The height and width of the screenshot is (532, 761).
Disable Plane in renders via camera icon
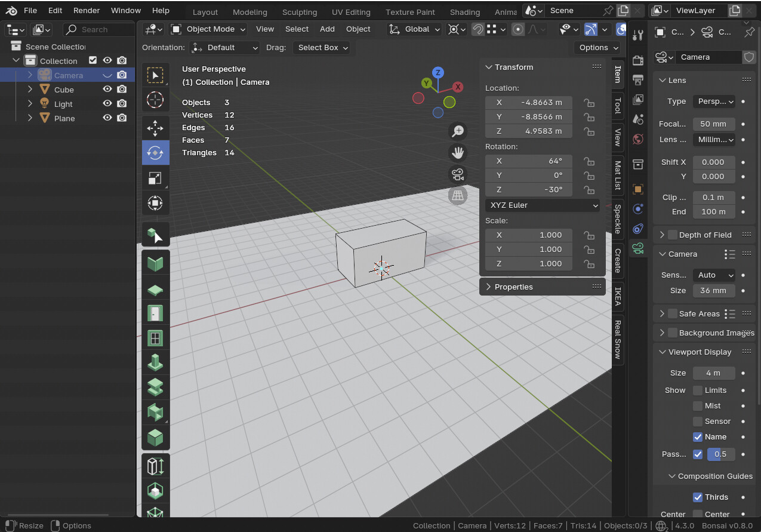122,118
